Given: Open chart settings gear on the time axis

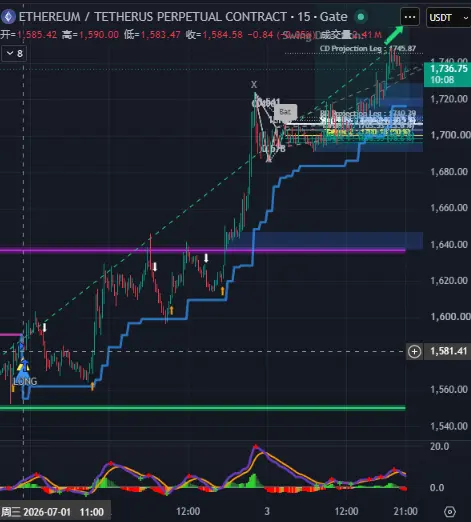Looking at the screenshot, I should coord(450,511).
